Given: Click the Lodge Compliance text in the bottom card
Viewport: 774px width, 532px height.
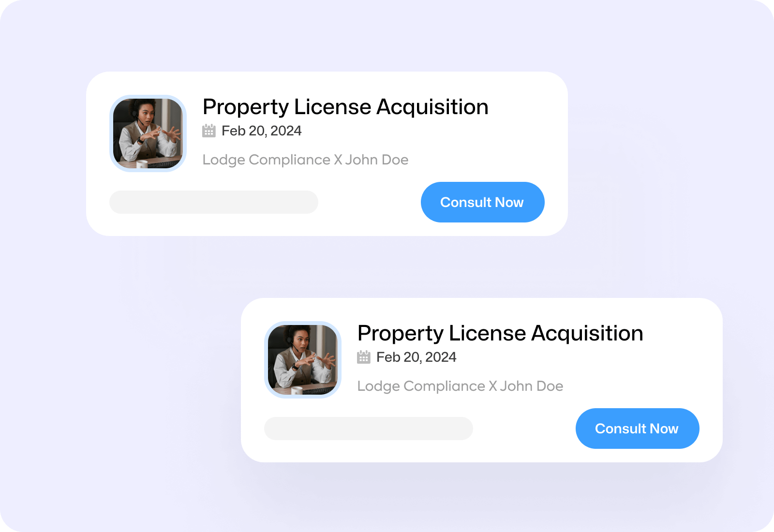Looking at the screenshot, I should (x=421, y=386).
